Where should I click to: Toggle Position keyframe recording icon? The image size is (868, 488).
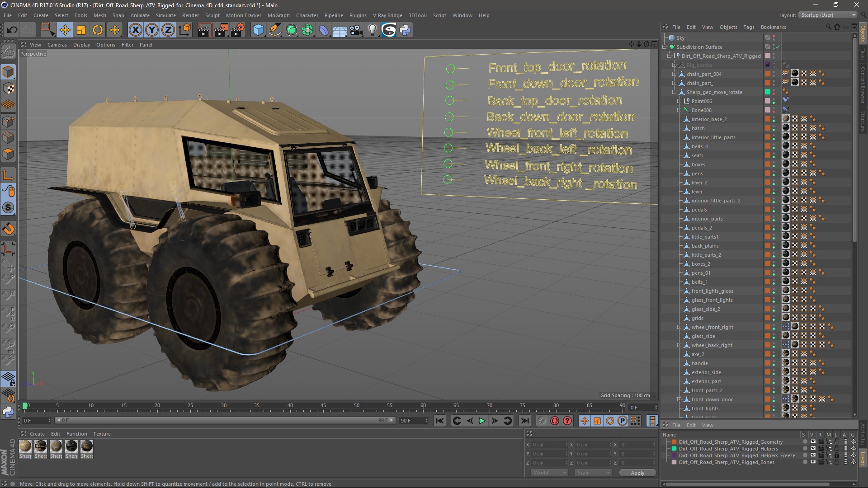tap(585, 421)
